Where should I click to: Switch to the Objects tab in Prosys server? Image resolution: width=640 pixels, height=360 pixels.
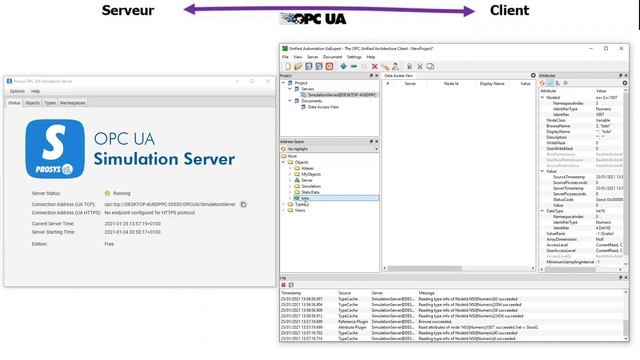tap(32, 103)
